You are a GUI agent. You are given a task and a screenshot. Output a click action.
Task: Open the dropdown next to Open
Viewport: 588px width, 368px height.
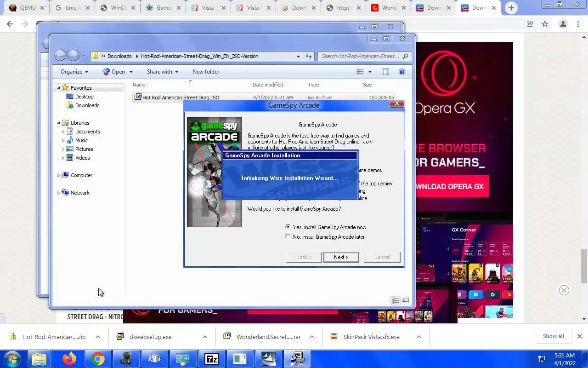[131, 72]
